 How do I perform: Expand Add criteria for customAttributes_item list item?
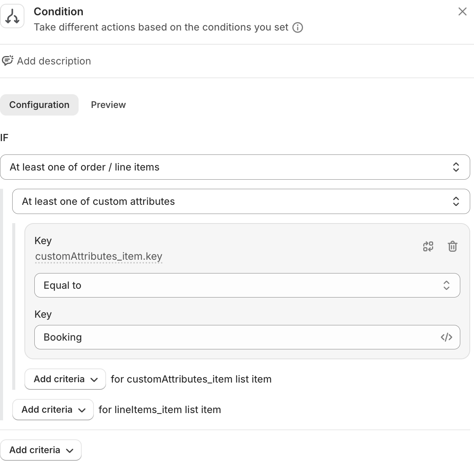click(x=65, y=379)
